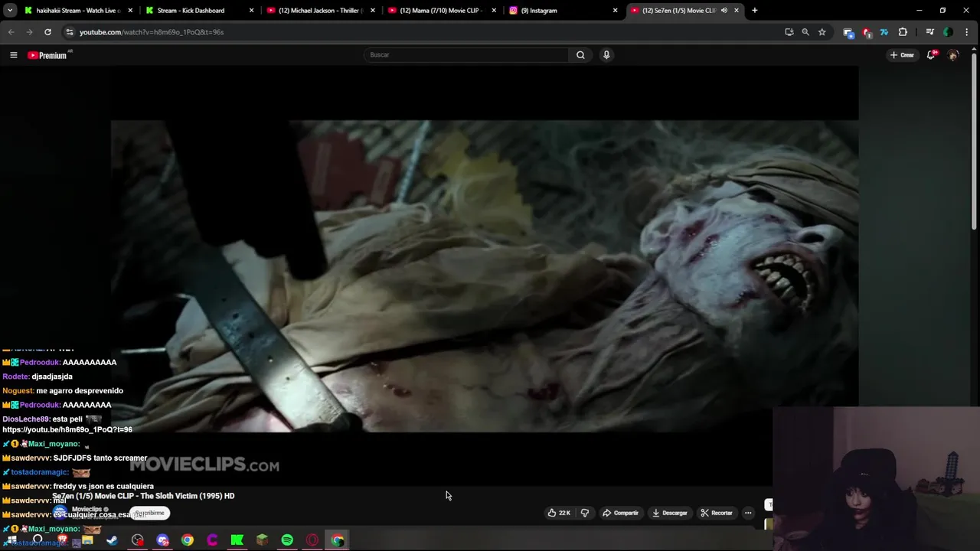Click the red badge extension icon
Viewport: 980px width, 551px height.
tap(866, 32)
